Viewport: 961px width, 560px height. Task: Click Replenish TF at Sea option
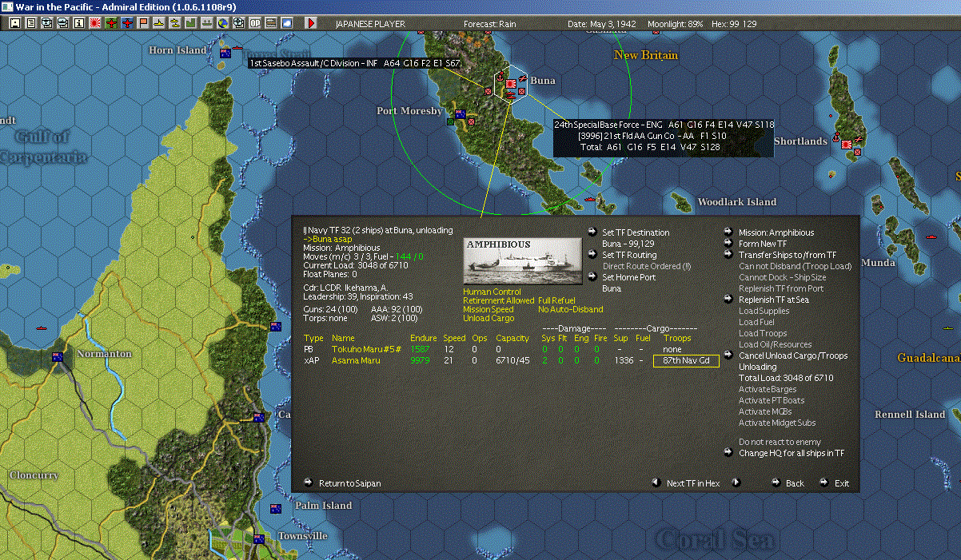click(773, 300)
